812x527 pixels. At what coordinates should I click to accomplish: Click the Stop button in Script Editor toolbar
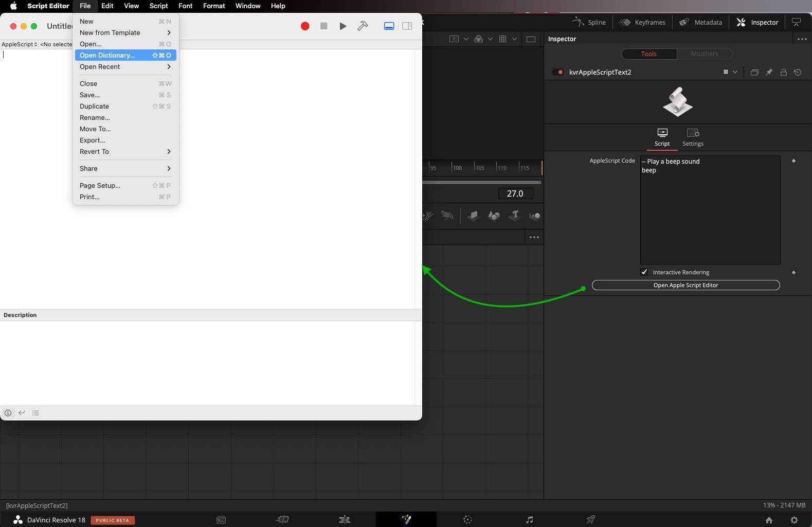323,26
